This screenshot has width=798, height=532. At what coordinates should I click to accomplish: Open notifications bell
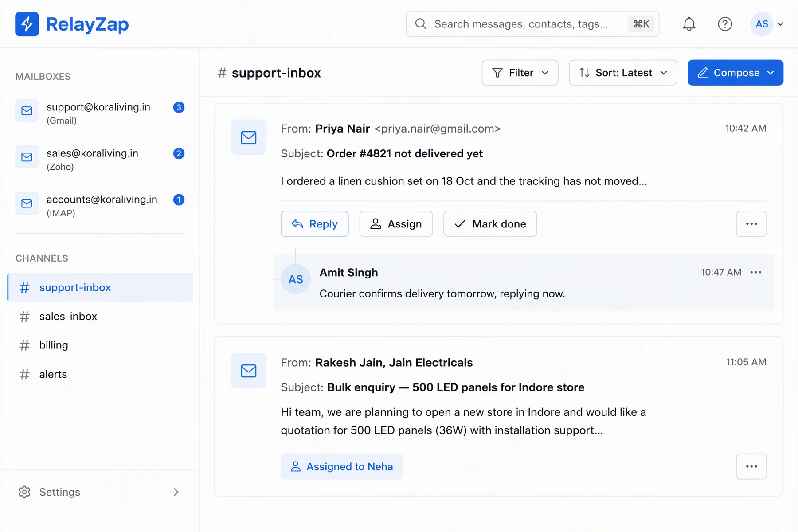pos(689,24)
